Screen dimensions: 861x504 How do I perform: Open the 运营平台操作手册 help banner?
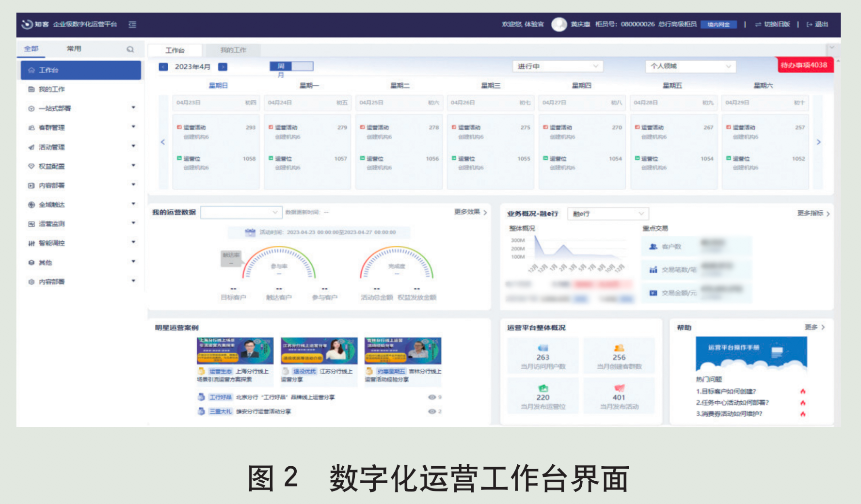tap(751, 354)
